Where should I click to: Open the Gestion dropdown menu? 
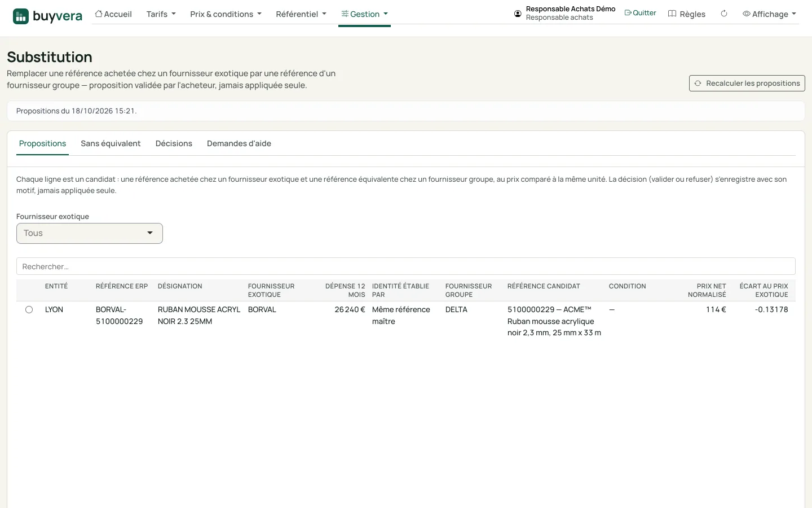[x=364, y=14]
